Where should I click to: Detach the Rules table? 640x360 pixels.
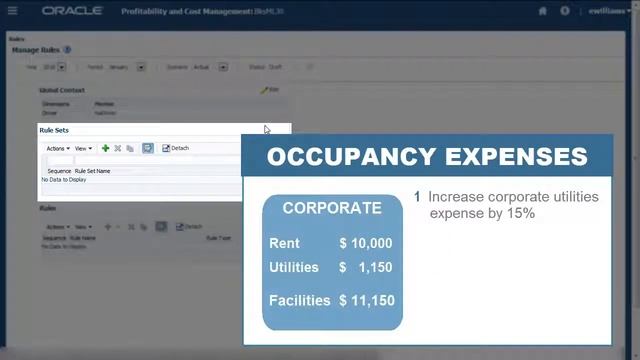pyautogui.click(x=189, y=227)
